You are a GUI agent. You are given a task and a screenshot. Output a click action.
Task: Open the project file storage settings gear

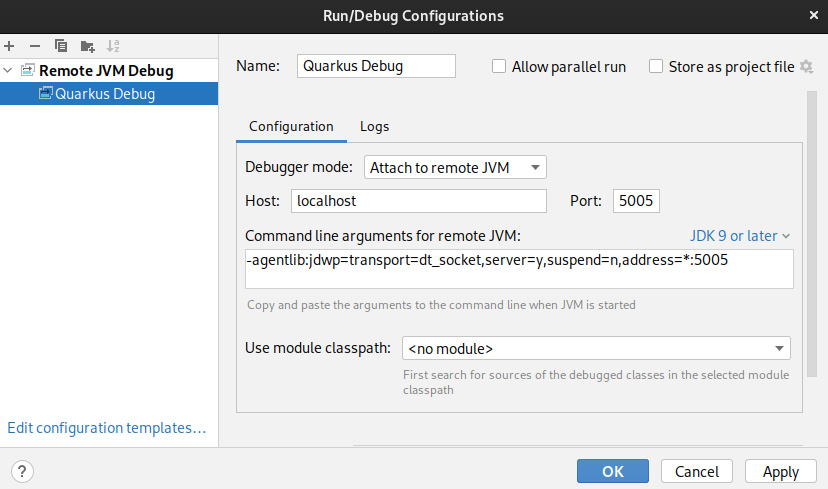(x=806, y=67)
